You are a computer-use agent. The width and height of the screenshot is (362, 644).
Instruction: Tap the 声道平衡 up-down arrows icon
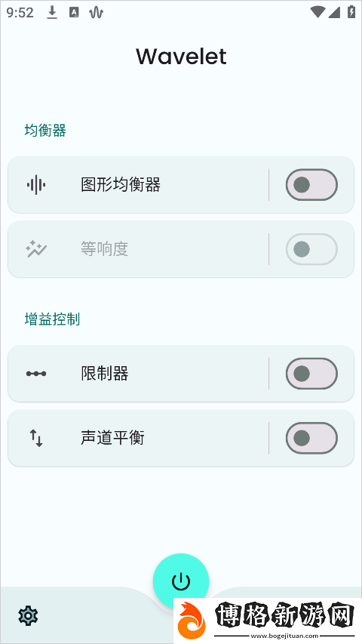click(x=36, y=438)
